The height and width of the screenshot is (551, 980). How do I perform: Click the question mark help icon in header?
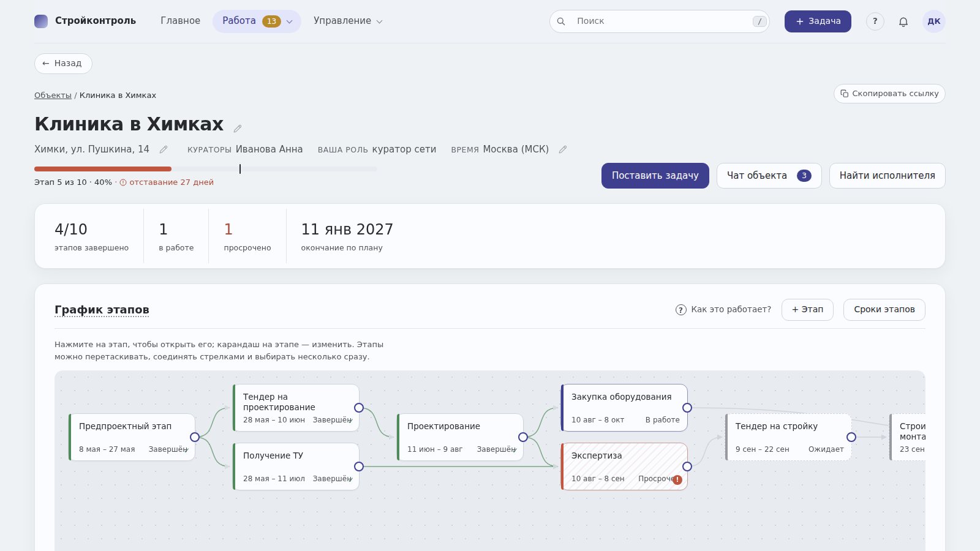(x=875, y=21)
